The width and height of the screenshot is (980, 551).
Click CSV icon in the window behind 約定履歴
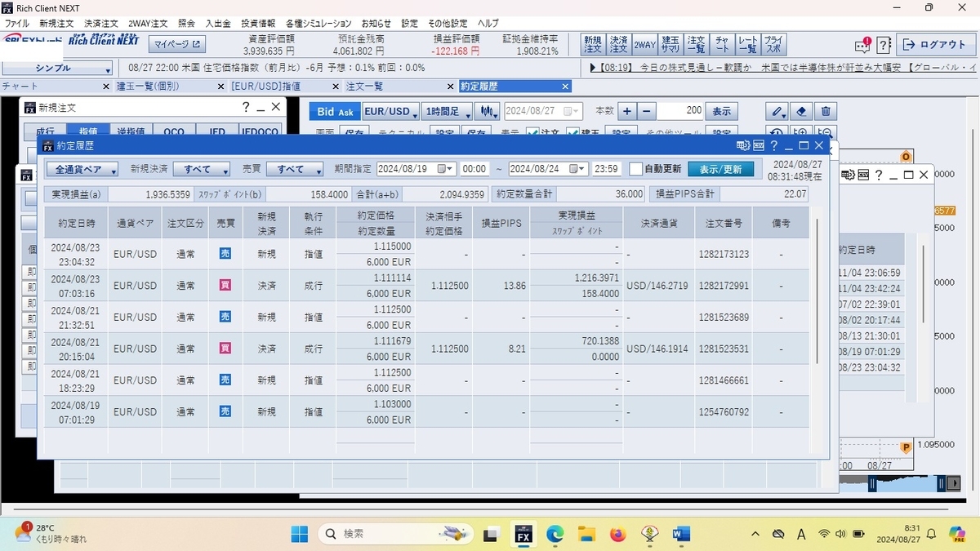point(864,175)
